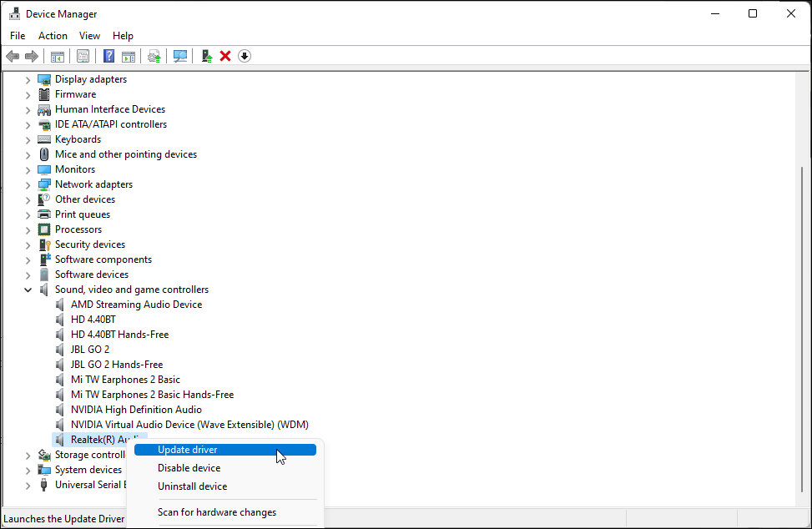Choose Scan for hardware changes in context menu
Image resolution: width=812 pixels, height=529 pixels.
point(225,512)
